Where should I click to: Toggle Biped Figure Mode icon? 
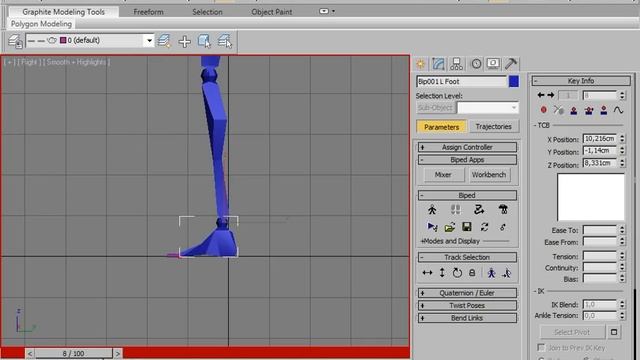tap(432, 210)
